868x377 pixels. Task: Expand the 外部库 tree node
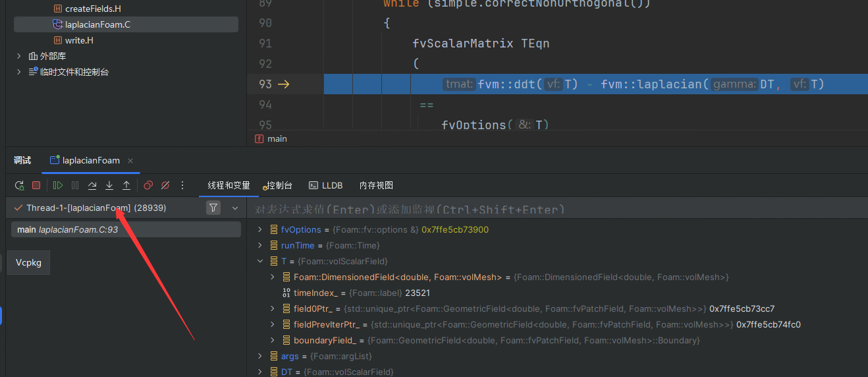click(19, 57)
